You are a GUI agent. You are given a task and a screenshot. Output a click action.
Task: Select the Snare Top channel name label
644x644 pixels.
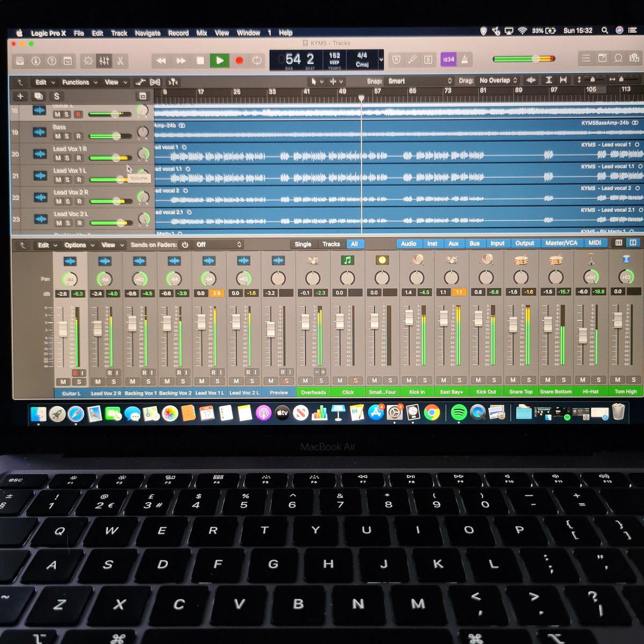[x=521, y=392]
